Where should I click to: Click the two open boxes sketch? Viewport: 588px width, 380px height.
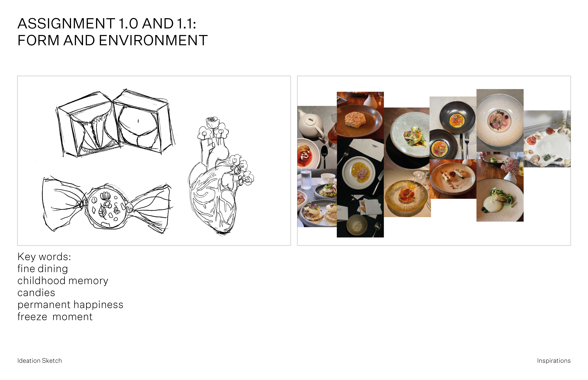tap(115, 123)
